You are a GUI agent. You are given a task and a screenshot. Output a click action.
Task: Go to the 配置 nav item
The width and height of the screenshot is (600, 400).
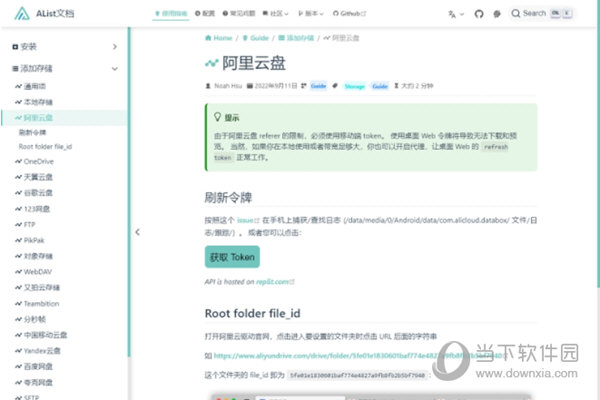[205, 13]
